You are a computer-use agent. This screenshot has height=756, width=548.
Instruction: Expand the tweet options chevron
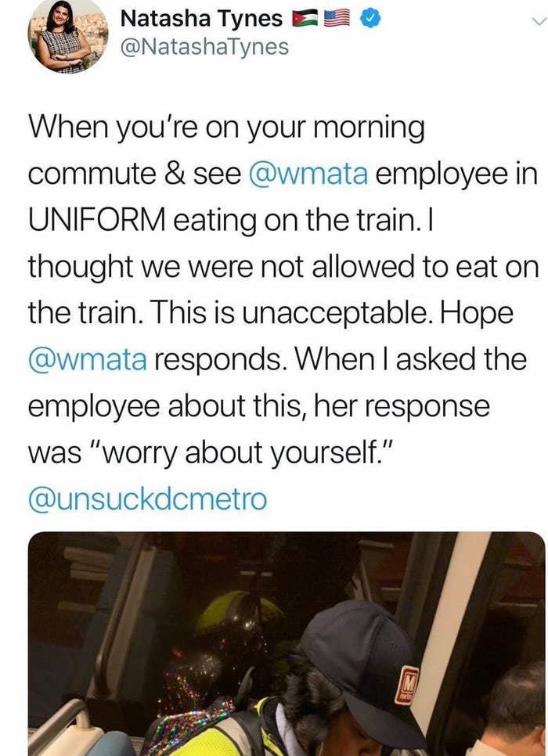coord(539,21)
